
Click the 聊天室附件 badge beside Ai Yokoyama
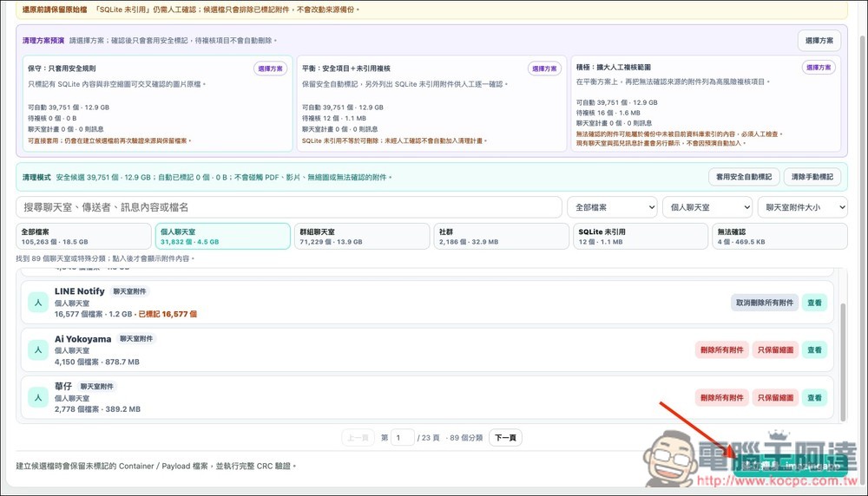point(136,338)
